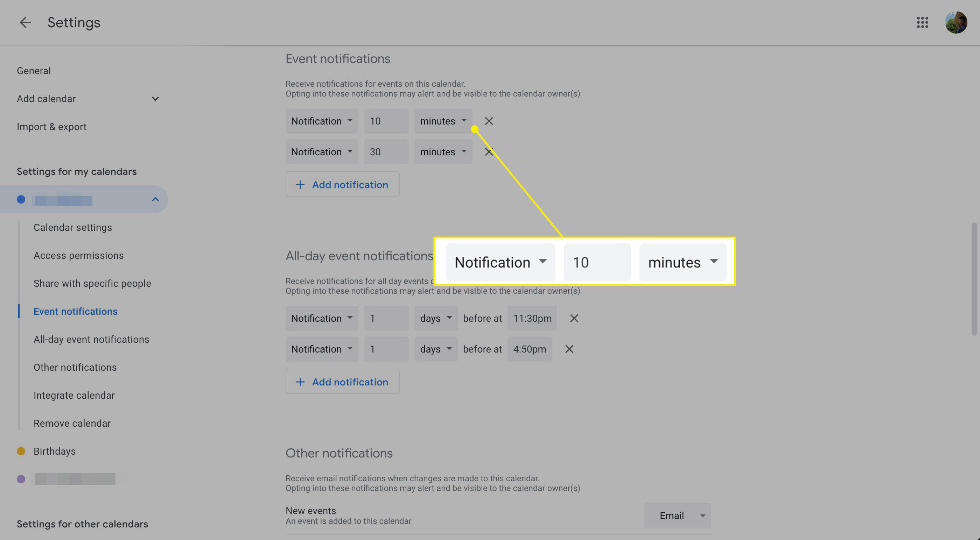Viewport: 980px width, 540px height.
Task: Select the Event notifications menu item
Action: pos(75,311)
